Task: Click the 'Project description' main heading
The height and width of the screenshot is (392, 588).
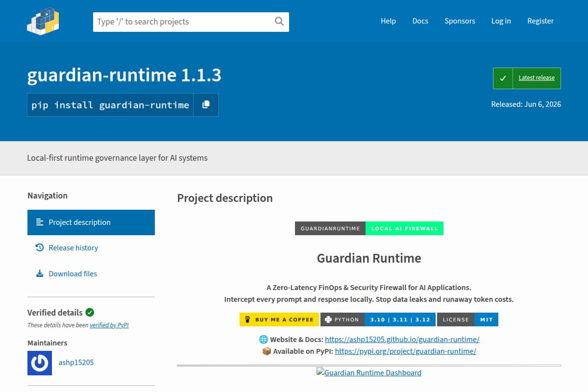Action: click(225, 198)
